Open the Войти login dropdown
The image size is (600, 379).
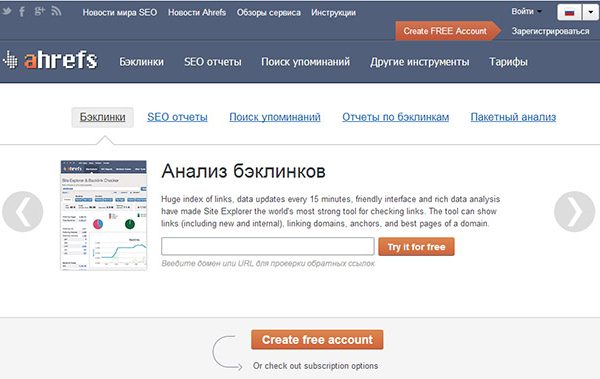(527, 11)
